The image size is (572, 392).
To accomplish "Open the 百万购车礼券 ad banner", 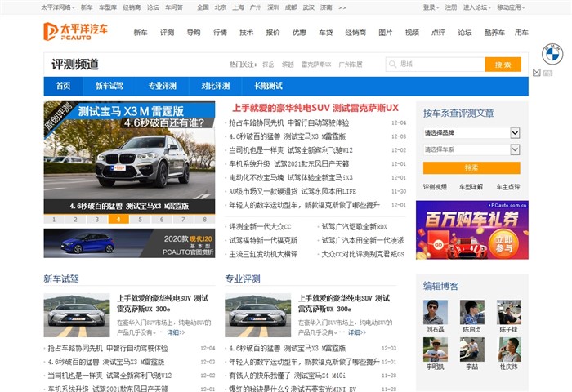I will 472,229.
